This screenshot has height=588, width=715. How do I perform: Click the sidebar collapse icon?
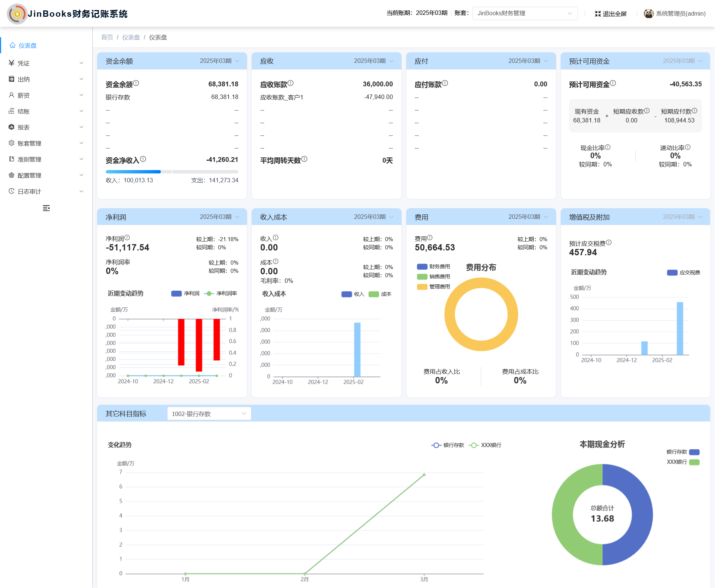pyautogui.click(x=46, y=208)
